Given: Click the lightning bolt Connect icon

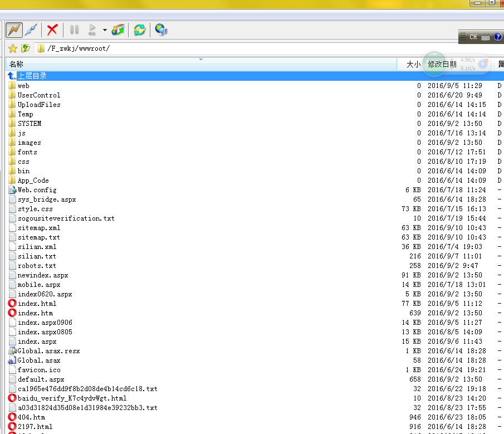Looking at the screenshot, I should 14,30.
